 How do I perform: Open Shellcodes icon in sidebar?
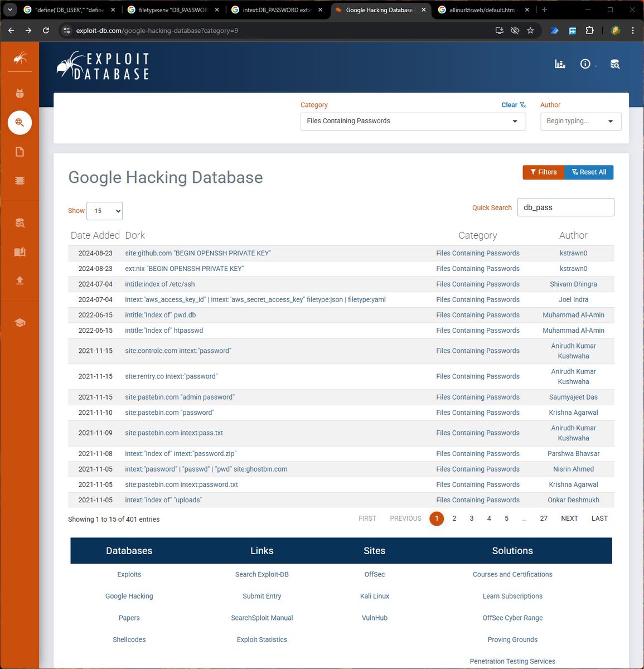coord(20,181)
